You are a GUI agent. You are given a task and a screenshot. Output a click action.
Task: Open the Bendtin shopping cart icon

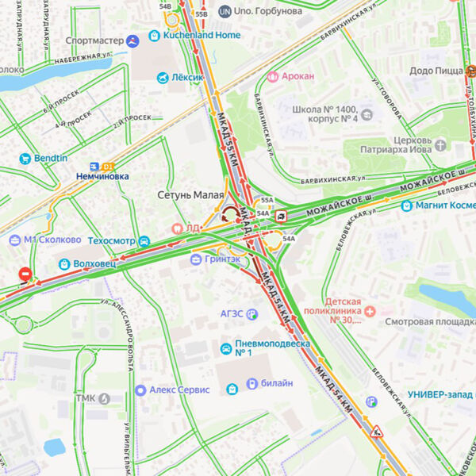coord(25,159)
